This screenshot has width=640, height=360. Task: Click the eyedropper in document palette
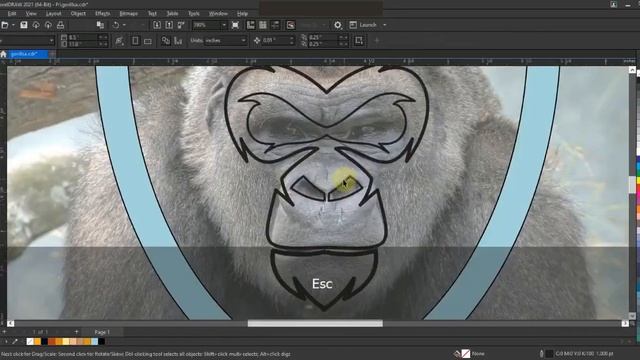(15, 341)
